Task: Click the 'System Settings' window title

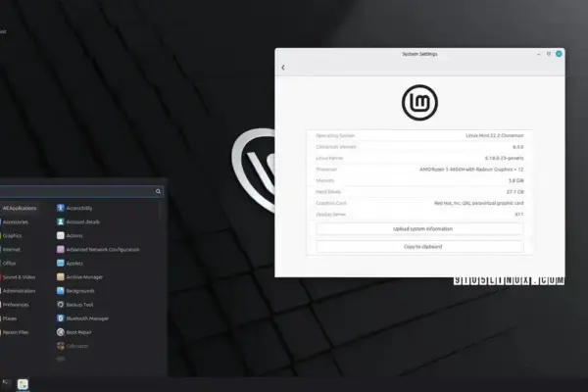Action: tap(419, 54)
